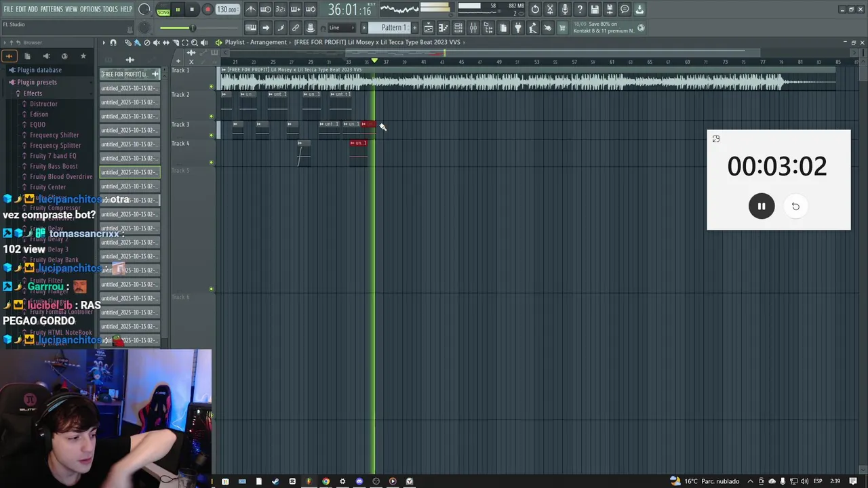The height and width of the screenshot is (488, 868).
Task: Mute Track 3 with green LED
Action: point(211,136)
